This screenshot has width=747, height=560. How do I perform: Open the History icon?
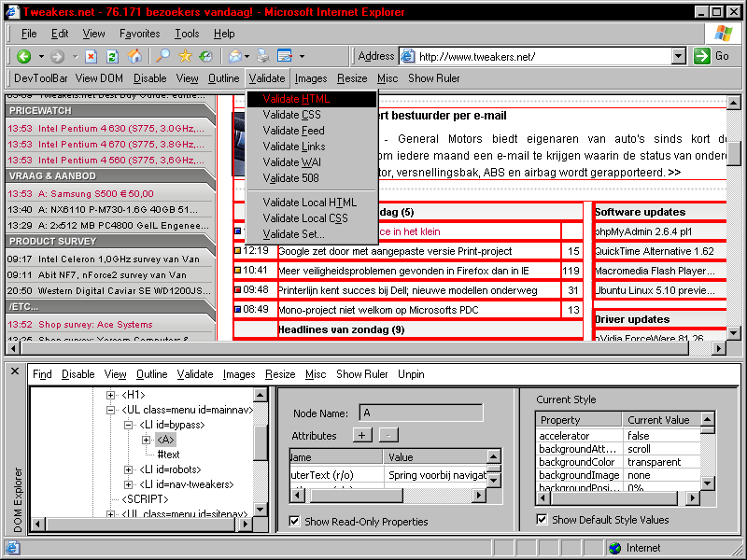(205, 56)
